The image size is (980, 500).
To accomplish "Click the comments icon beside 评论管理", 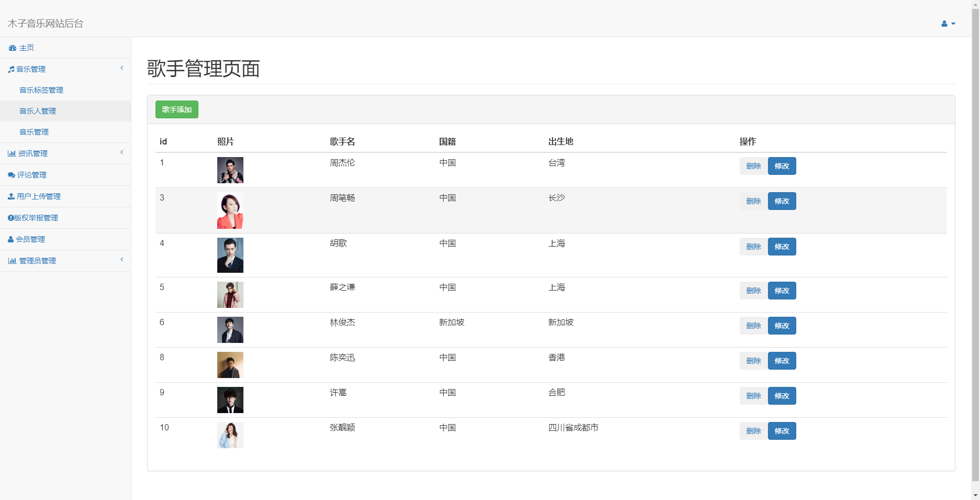I will pyautogui.click(x=12, y=175).
